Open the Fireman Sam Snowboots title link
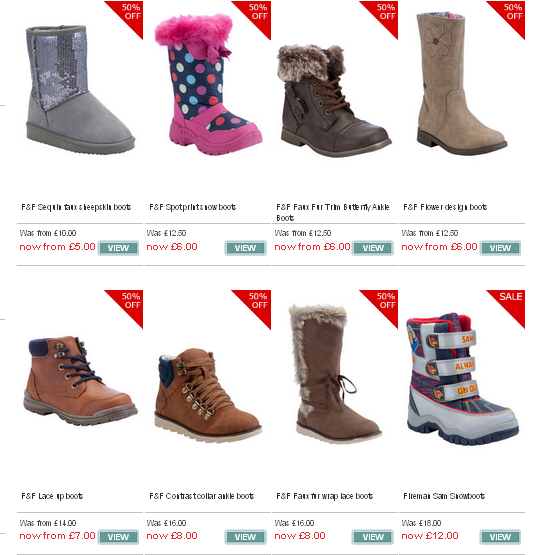Screen dimensions: 533x555 click(444, 496)
